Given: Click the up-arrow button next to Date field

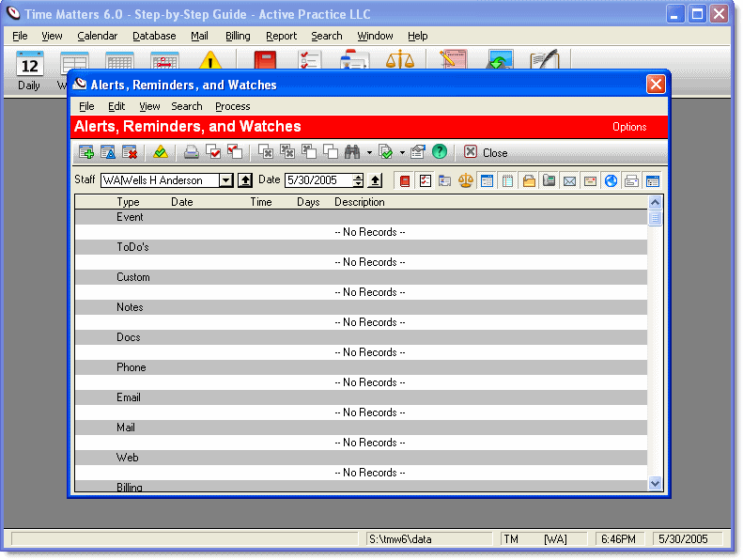Looking at the screenshot, I should tap(376, 180).
